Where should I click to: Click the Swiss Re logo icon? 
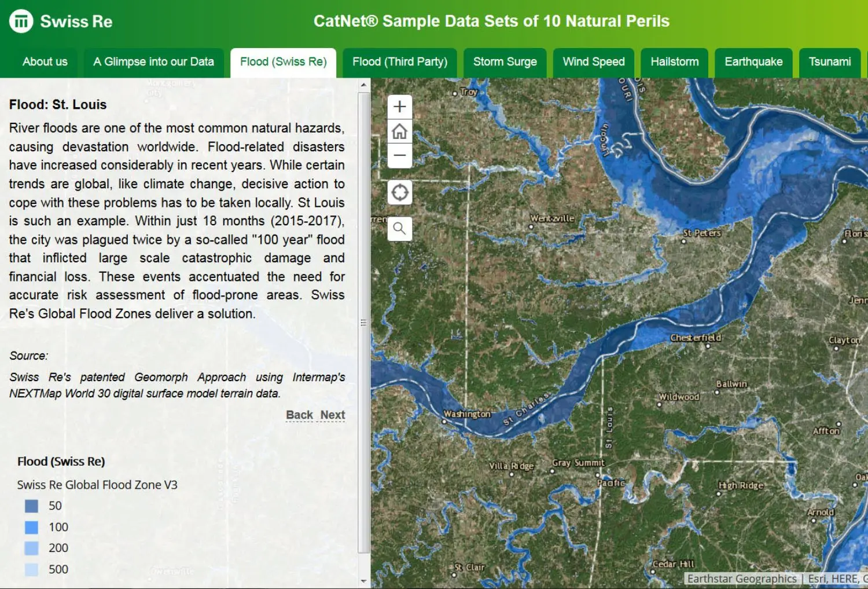pos(21,21)
